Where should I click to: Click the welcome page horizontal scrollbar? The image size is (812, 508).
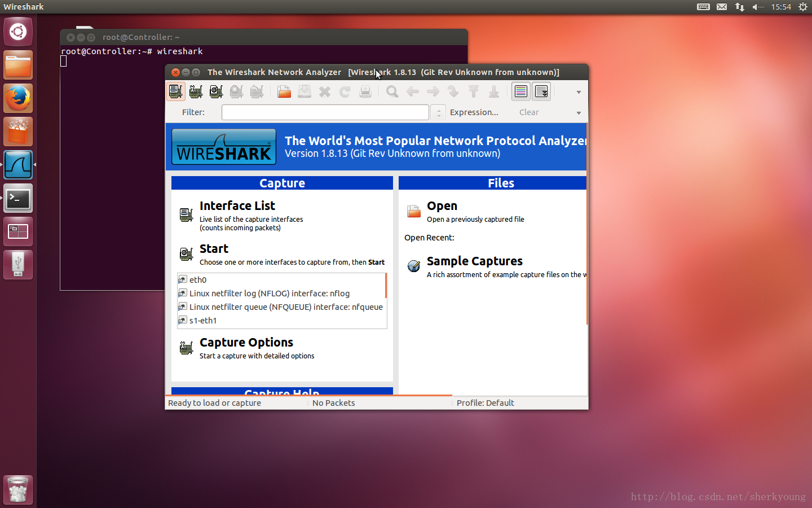pyautogui.click(x=309, y=395)
